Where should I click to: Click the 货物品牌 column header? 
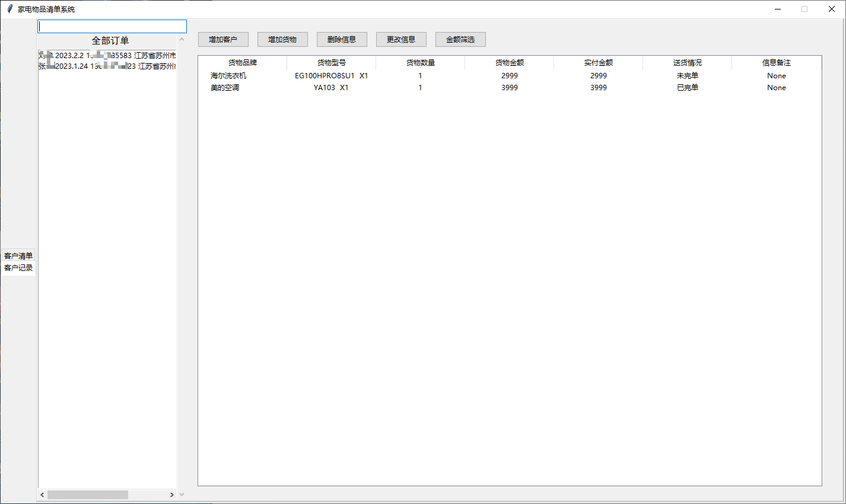[243, 63]
